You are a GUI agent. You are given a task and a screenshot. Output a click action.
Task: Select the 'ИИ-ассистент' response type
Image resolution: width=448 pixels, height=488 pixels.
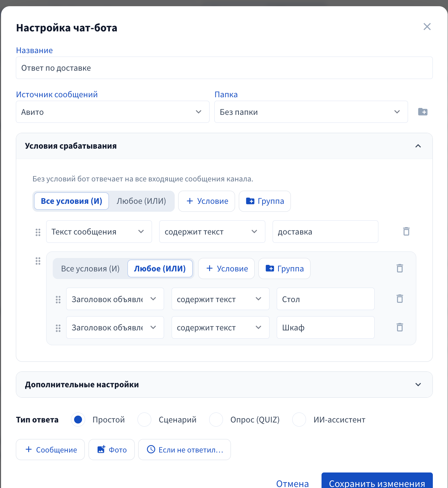pyautogui.click(x=299, y=420)
